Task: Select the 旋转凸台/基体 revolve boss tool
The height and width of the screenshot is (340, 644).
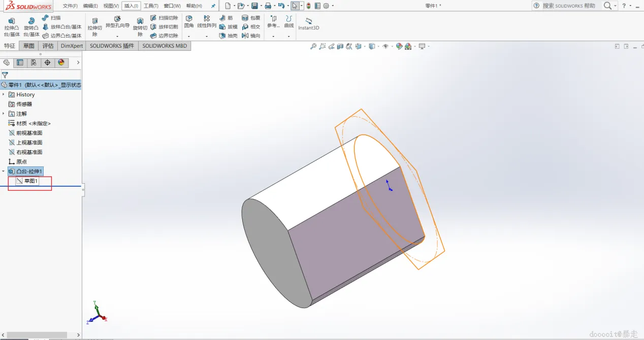Action: [x=31, y=27]
